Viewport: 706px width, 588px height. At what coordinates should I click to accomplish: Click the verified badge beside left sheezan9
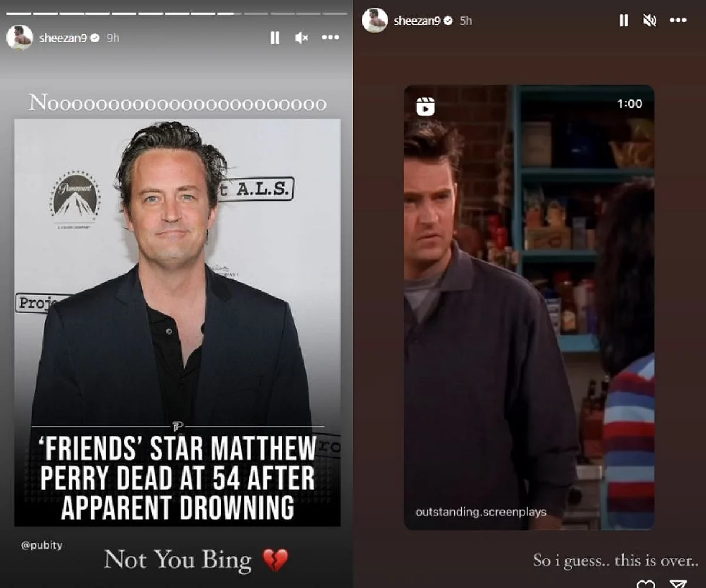click(x=95, y=38)
